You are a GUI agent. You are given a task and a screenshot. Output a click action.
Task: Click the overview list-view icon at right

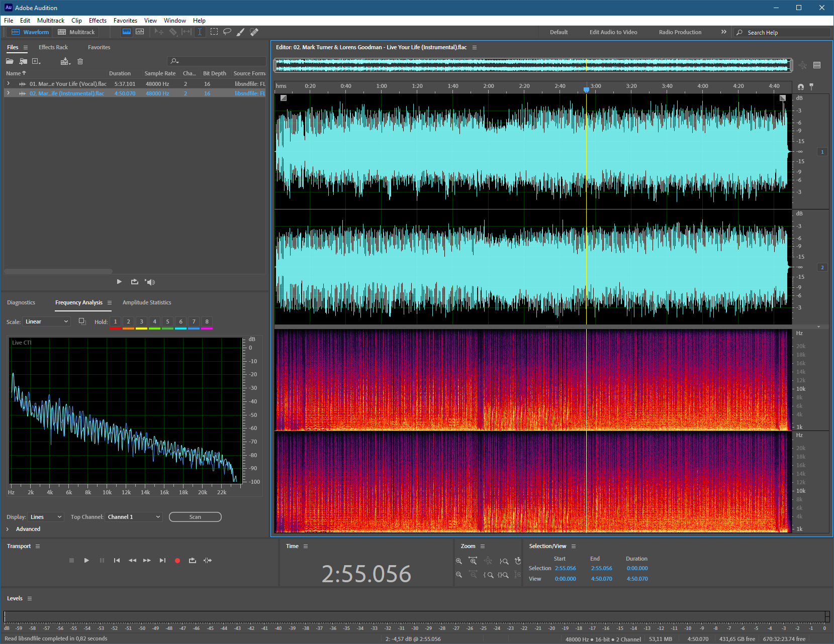coord(817,65)
